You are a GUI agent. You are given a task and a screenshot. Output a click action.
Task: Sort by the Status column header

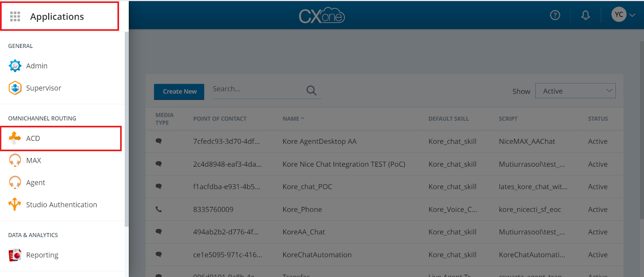click(598, 119)
